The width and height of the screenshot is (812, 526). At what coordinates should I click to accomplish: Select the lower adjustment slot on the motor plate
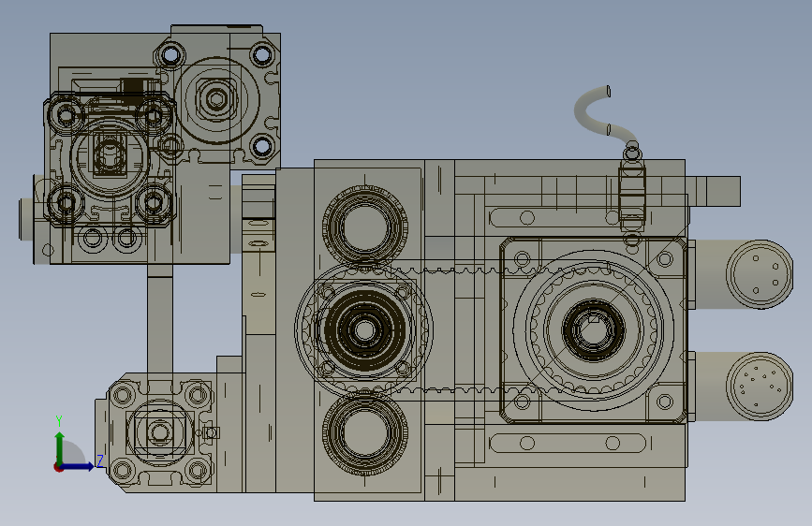(x=567, y=443)
